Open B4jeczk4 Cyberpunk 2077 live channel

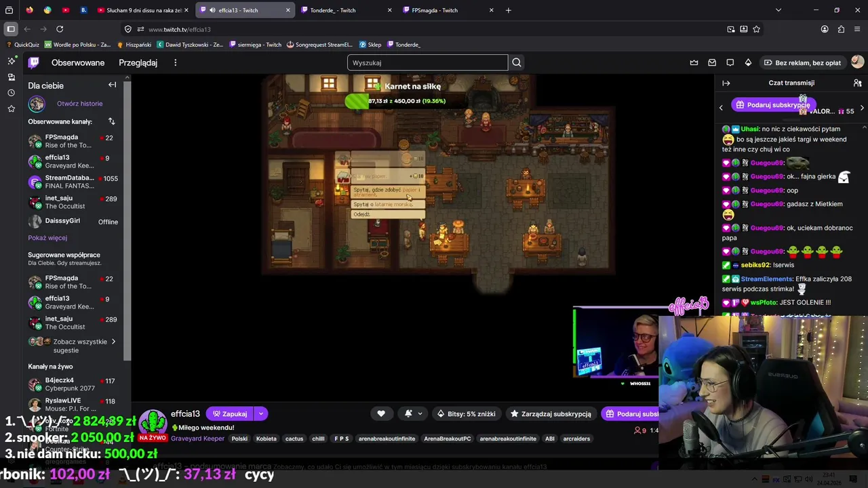coord(73,384)
